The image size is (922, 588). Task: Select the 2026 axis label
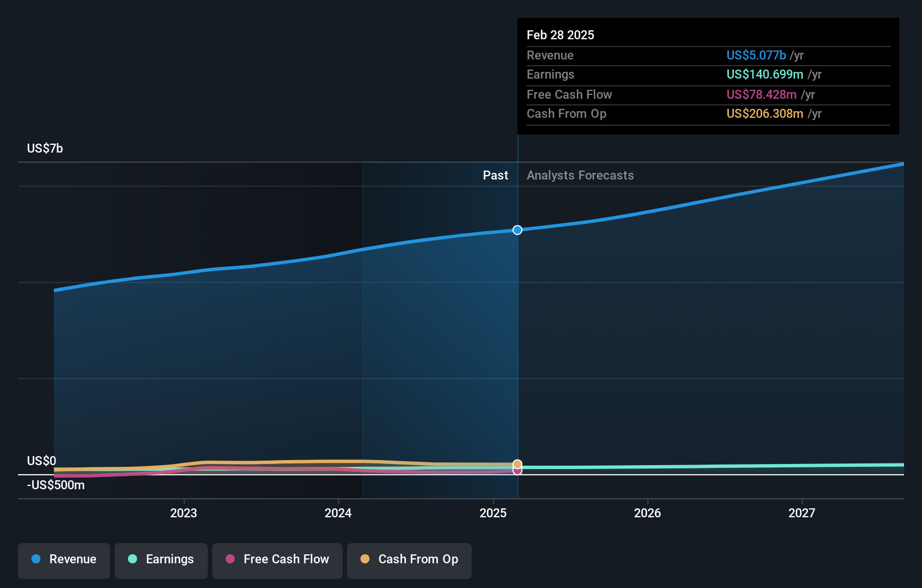click(x=647, y=513)
